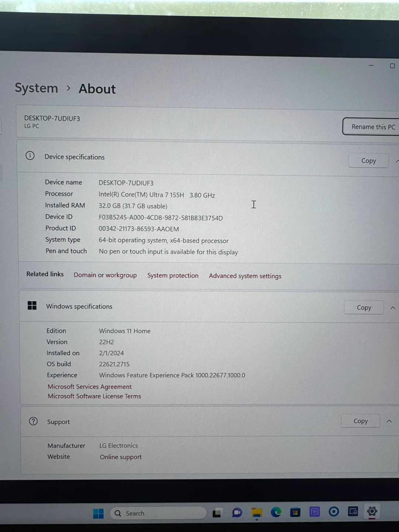Screen dimensions: 399x532
Task: Copy the Windows specifications
Action: pyautogui.click(x=364, y=307)
